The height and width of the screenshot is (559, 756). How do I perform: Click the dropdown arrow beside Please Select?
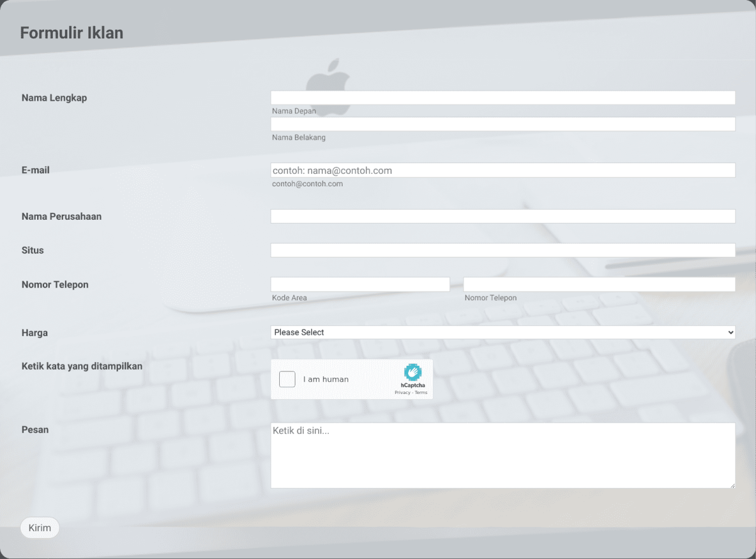[730, 332]
